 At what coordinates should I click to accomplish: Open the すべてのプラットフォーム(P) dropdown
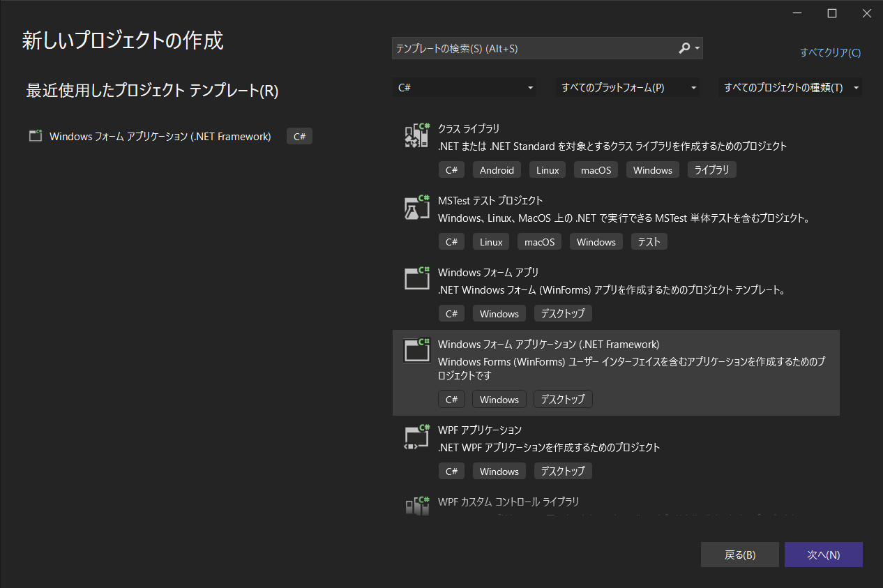[627, 88]
